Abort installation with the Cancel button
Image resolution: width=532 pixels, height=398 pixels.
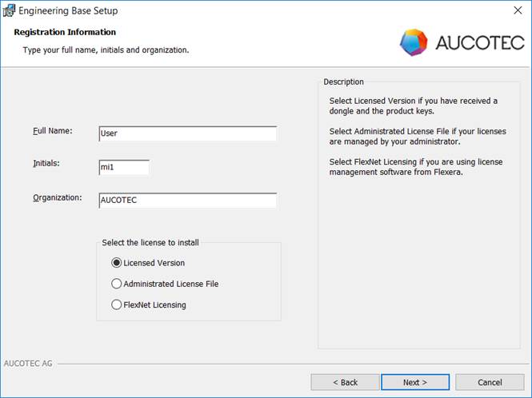point(490,382)
